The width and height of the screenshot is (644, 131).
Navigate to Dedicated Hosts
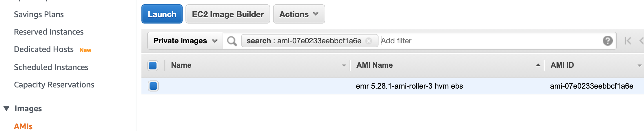pos(44,49)
